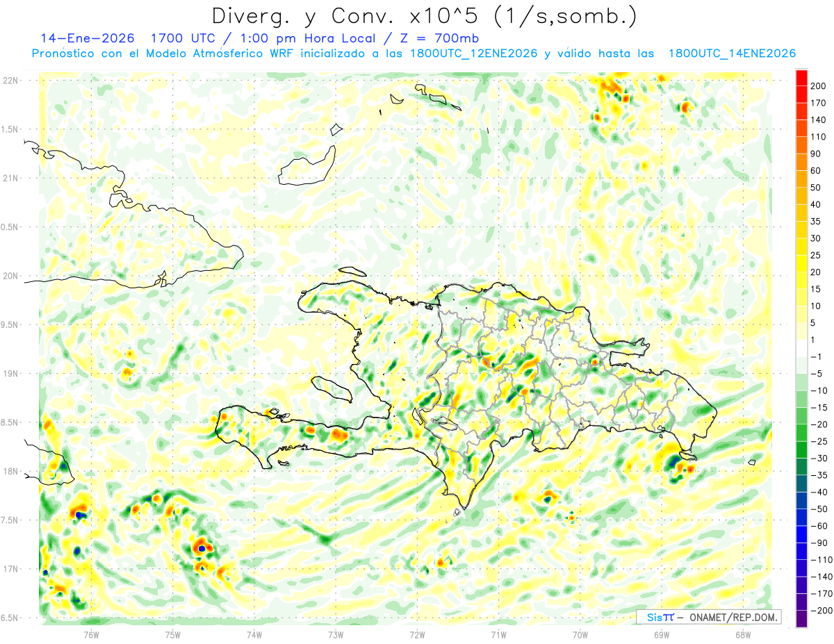
Task: Click the longitude axis label '68W'
Action: pyautogui.click(x=743, y=634)
